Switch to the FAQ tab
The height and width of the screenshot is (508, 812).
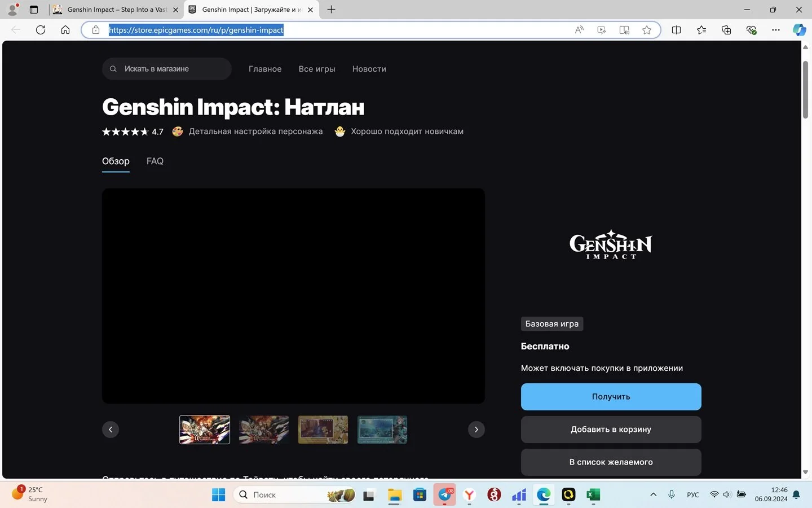pos(155,161)
